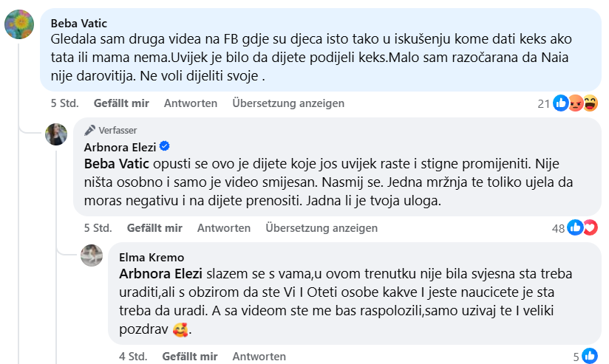Click Beba Vatic's flower profile picture
This screenshot has width=609, height=364.
pyautogui.click(x=19, y=24)
